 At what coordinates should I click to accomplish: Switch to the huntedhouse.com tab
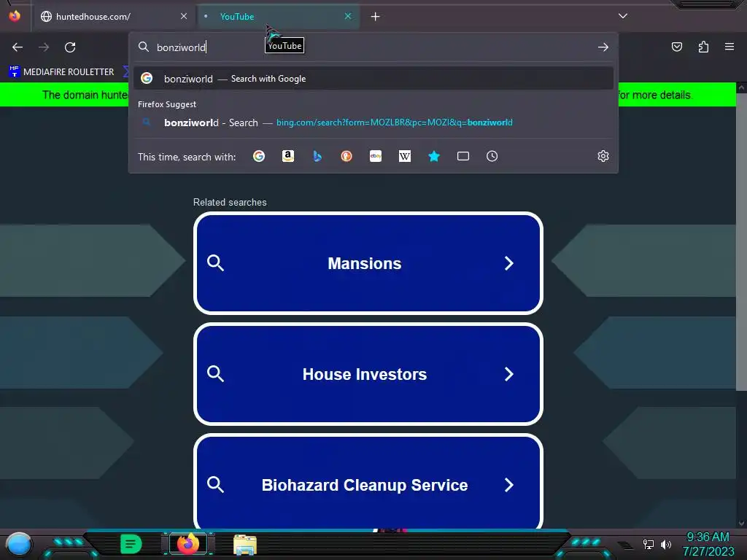point(115,16)
